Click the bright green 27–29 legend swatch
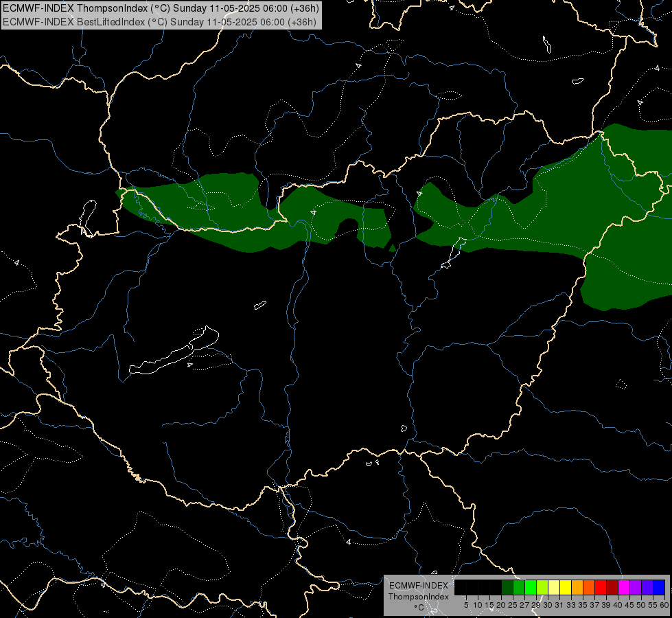Screen dimensions: 672x618 click(x=531, y=587)
